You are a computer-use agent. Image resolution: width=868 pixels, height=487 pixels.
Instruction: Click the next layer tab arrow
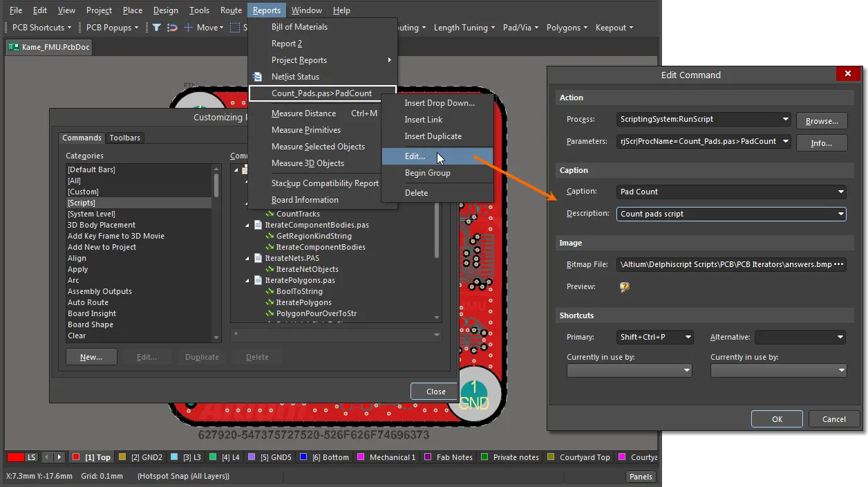(59, 457)
